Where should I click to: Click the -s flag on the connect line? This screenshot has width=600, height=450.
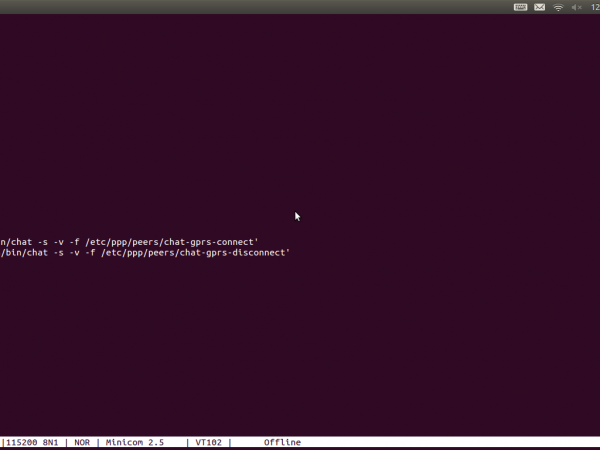(x=39, y=241)
